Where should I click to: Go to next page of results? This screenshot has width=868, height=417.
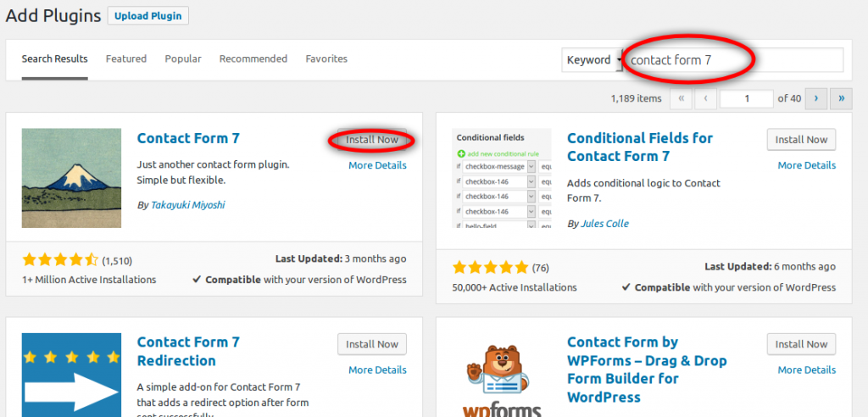[x=815, y=98]
